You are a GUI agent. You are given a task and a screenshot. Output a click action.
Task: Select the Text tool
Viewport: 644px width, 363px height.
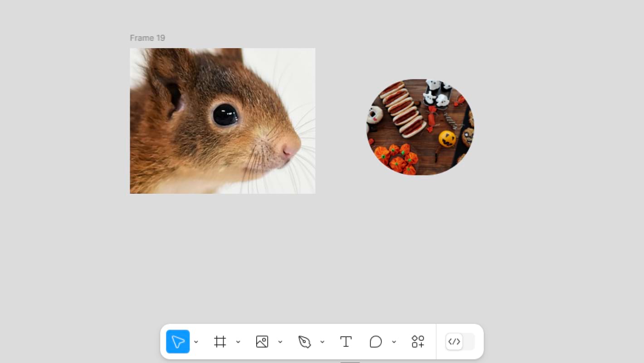tap(346, 342)
